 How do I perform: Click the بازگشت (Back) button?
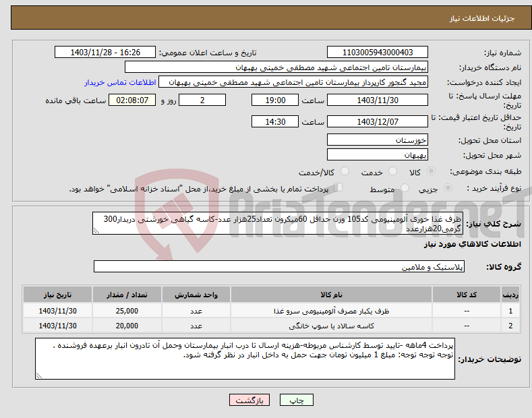(249, 400)
